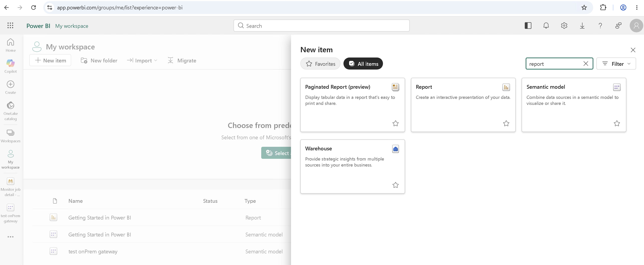The width and height of the screenshot is (644, 265).
Task: Favorite the Semantic model card star
Action: click(x=617, y=123)
